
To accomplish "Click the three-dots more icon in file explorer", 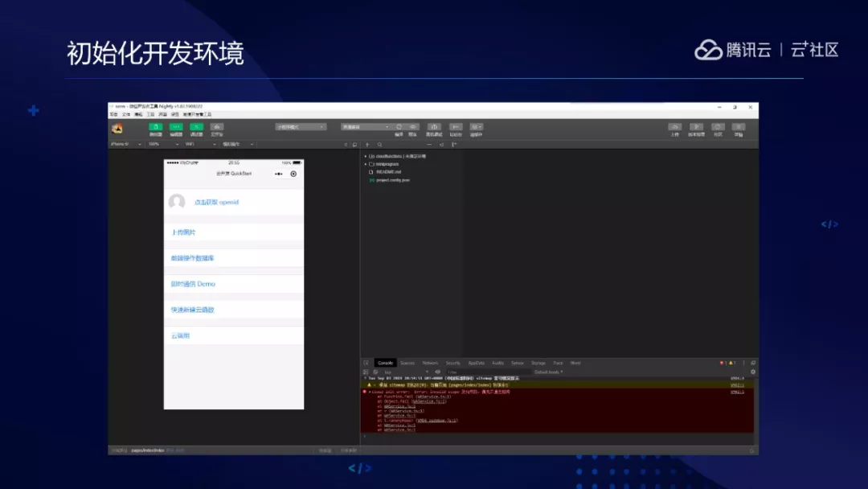I will pyautogui.click(x=429, y=145).
